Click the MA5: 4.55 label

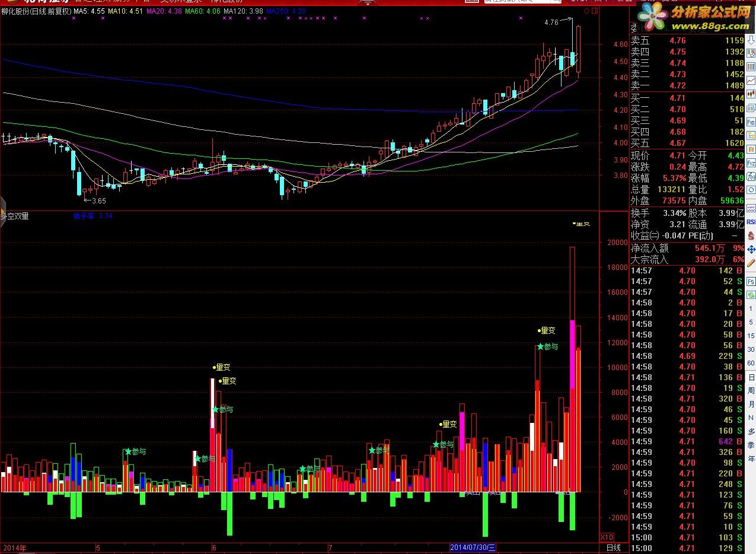[x=89, y=11]
